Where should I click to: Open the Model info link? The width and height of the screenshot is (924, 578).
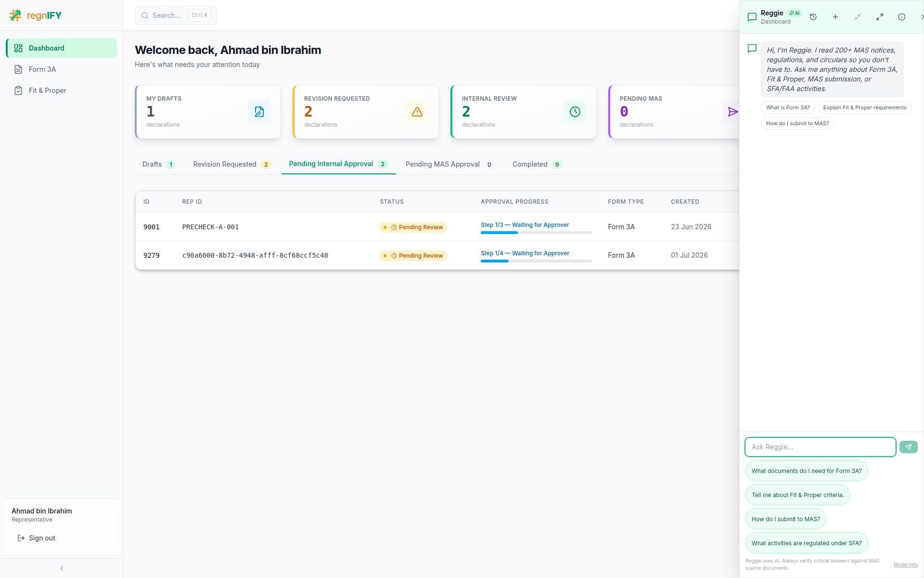[x=906, y=565]
